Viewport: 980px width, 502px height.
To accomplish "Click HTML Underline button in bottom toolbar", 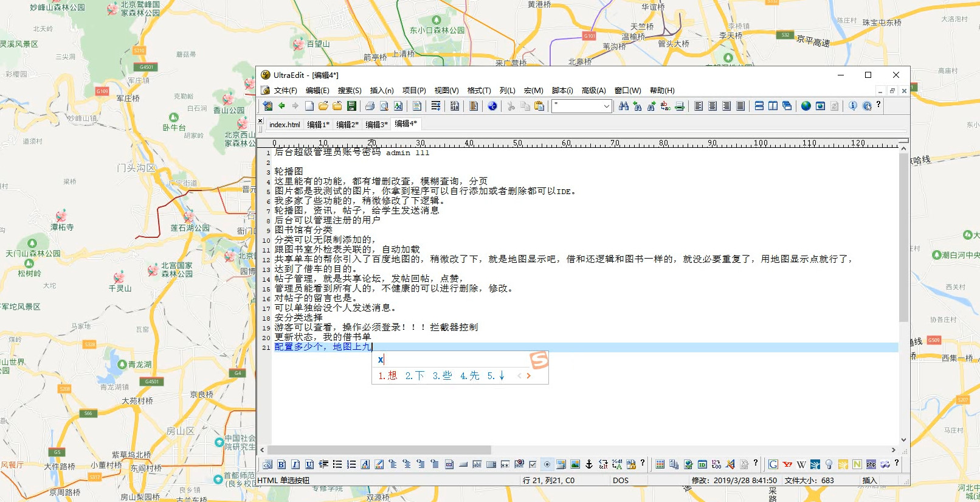I will pos(309,464).
